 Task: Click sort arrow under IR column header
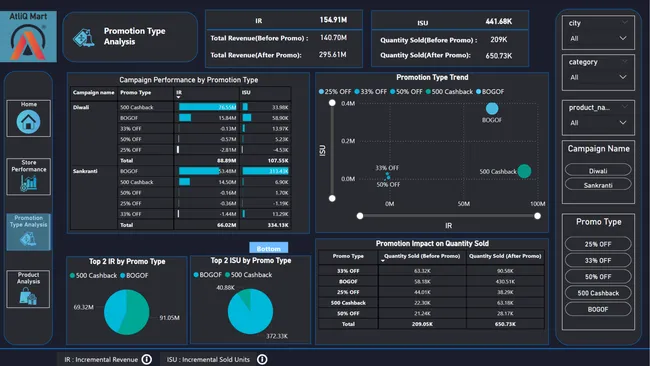coord(178,97)
